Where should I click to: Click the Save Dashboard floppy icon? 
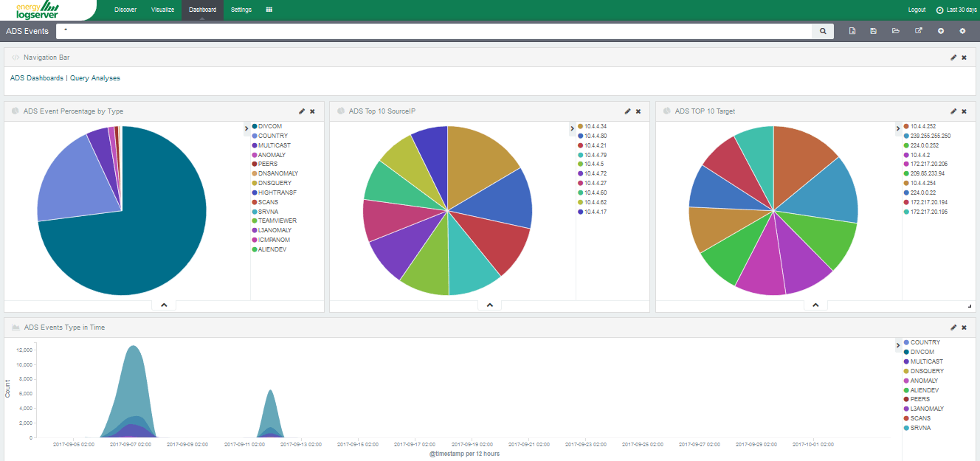coord(874,31)
